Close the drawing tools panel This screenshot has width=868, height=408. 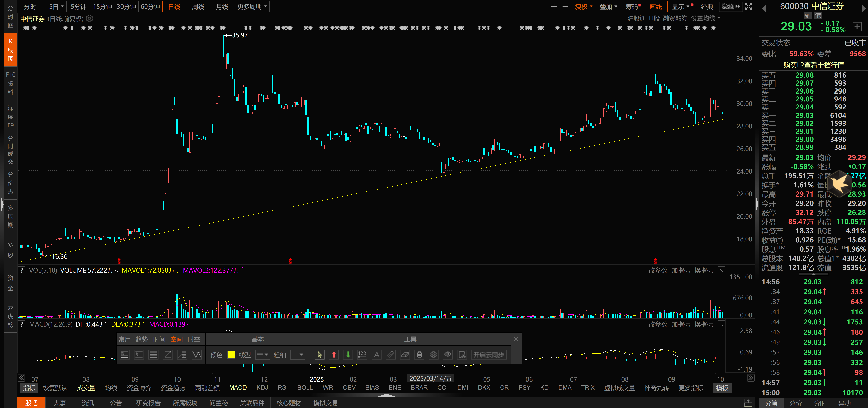516,339
